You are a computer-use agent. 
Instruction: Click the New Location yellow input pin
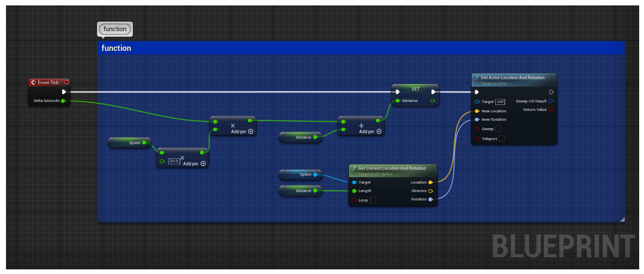[x=477, y=111]
